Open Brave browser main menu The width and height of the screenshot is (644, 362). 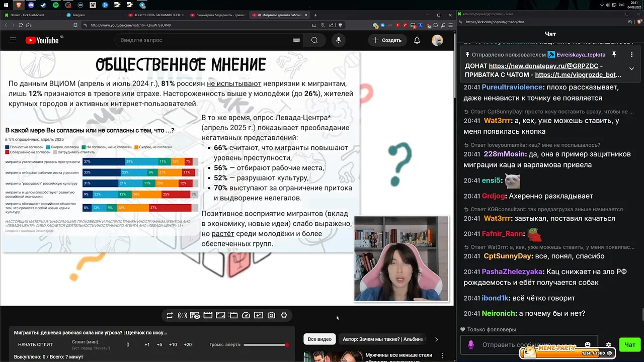pos(450,25)
